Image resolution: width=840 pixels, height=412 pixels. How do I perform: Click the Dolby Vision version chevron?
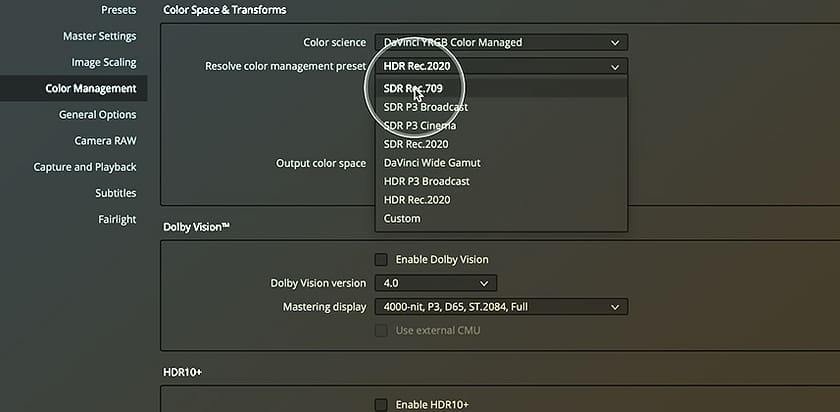pos(484,283)
